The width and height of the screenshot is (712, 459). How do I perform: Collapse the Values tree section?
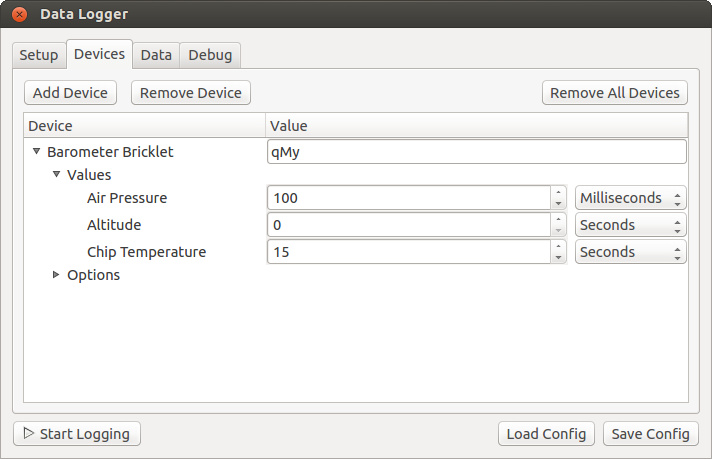56,175
